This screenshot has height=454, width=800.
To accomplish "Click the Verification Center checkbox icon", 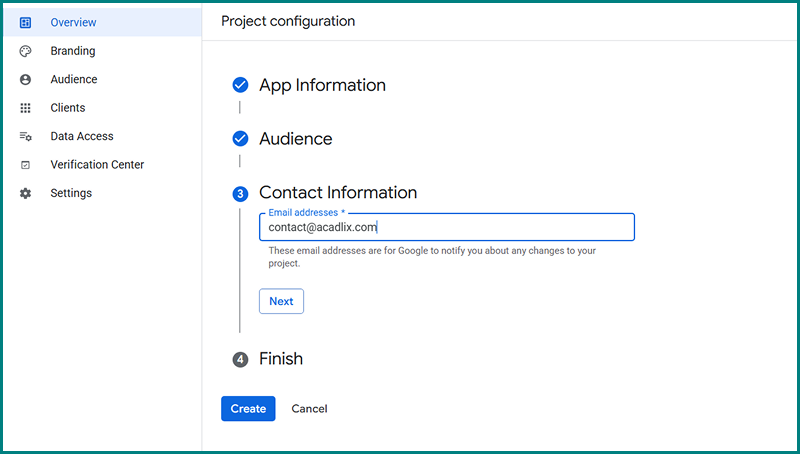I will coord(26,165).
